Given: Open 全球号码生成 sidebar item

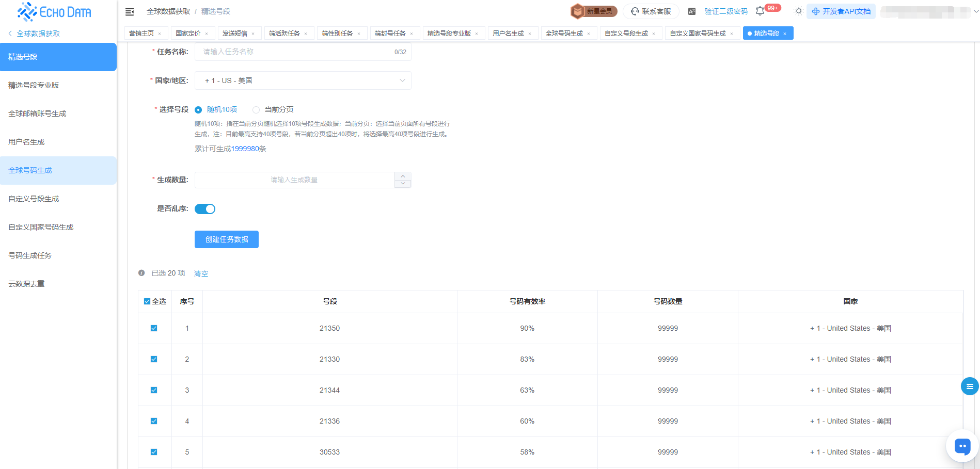Looking at the screenshot, I should [x=58, y=170].
